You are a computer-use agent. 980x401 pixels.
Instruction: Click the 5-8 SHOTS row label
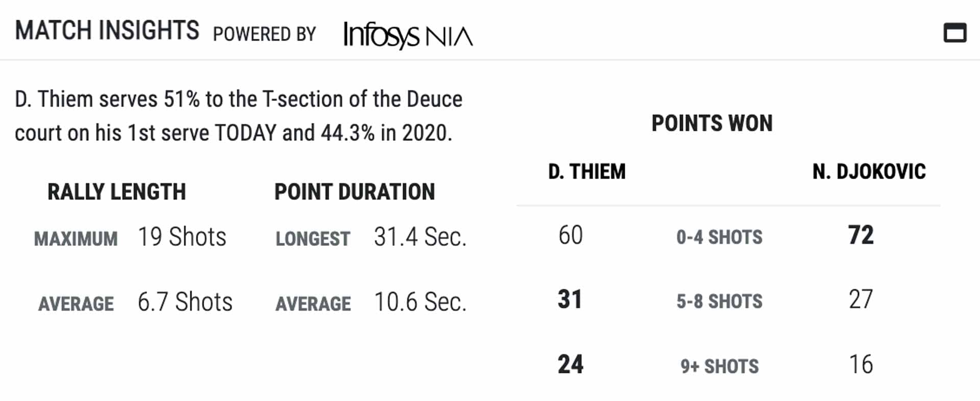[x=719, y=302]
